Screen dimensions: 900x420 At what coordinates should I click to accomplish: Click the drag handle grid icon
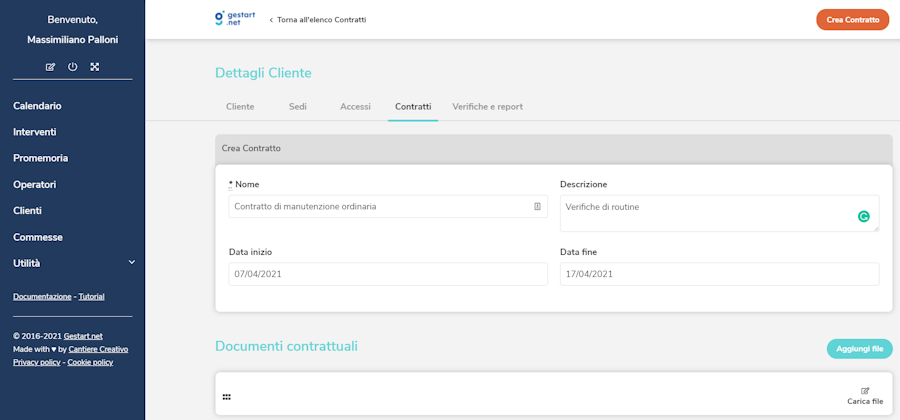226,397
